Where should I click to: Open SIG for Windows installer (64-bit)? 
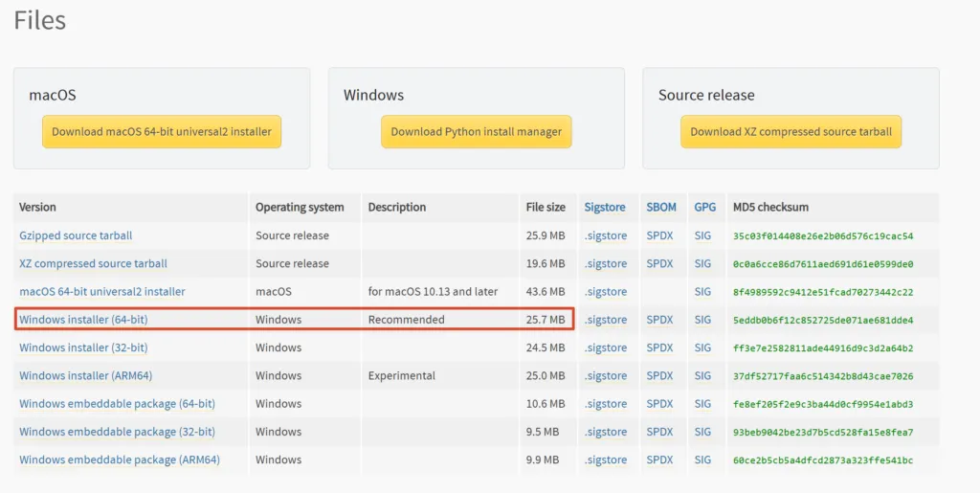(702, 320)
